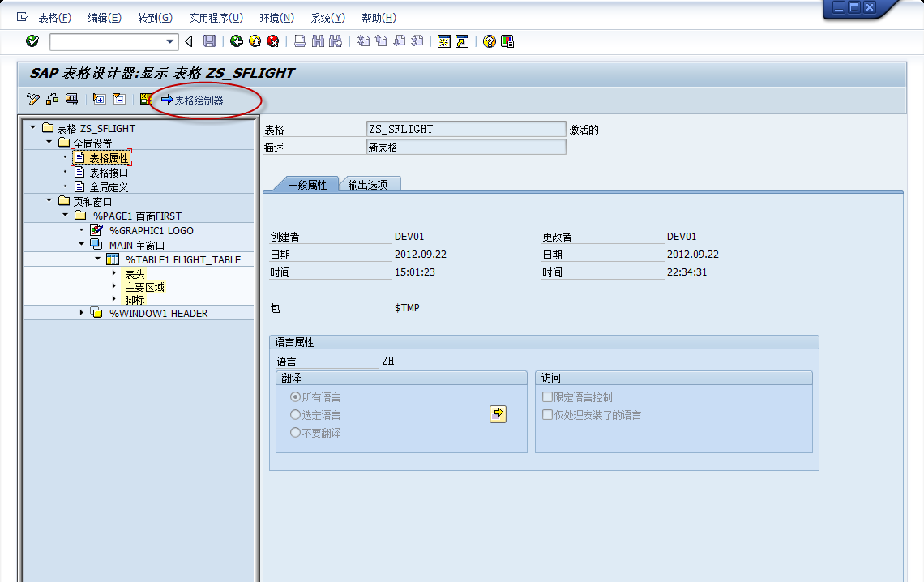Click the yellow Exit icon
The image size is (924, 582).
click(255, 41)
